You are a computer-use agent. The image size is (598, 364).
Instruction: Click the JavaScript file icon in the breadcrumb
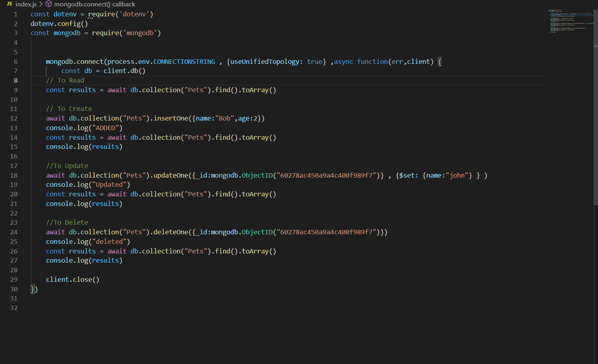coord(9,4)
